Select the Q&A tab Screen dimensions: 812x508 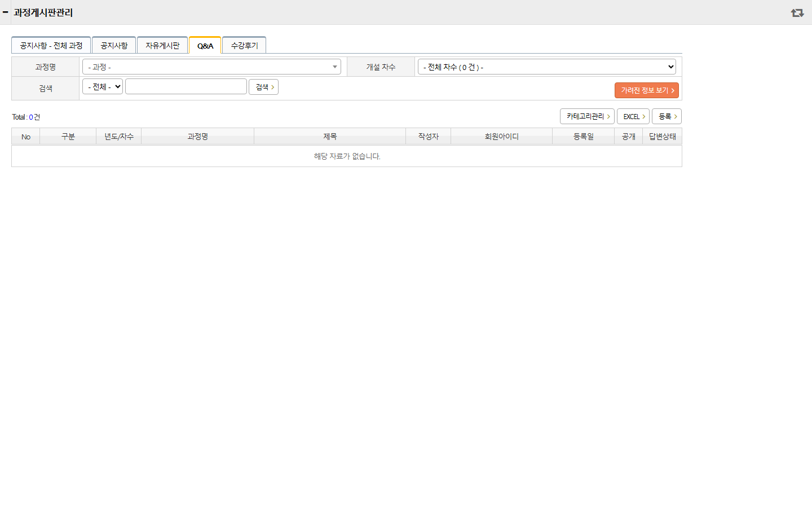205,46
